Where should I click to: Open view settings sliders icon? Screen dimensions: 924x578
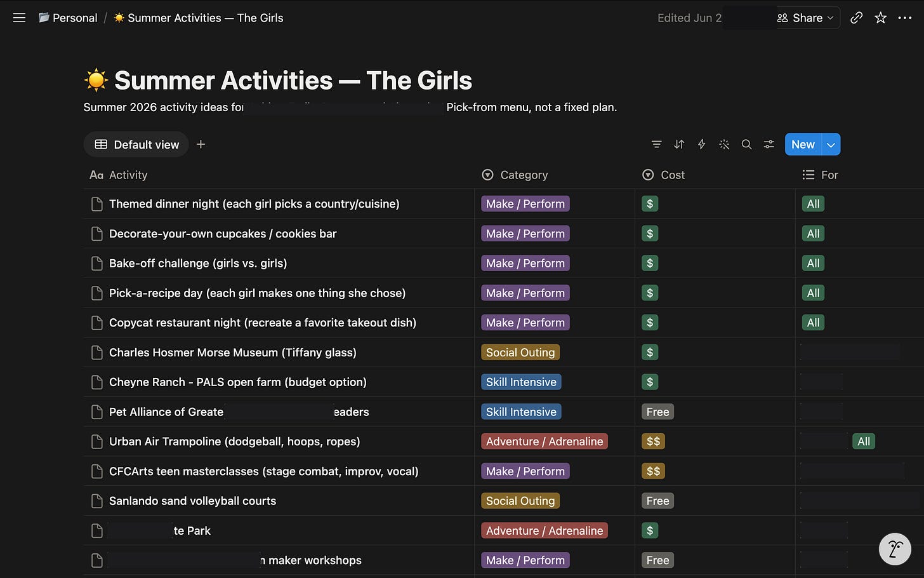coord(769,145)
